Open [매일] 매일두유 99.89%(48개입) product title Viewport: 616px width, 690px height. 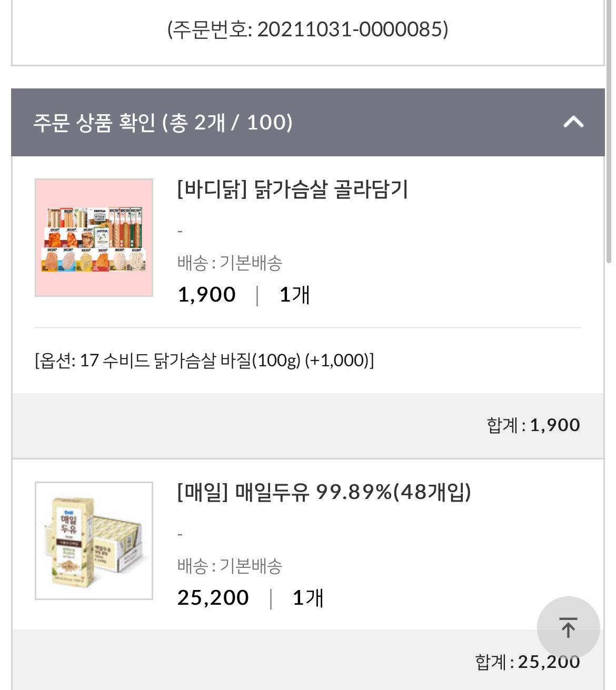coord(324,492)
